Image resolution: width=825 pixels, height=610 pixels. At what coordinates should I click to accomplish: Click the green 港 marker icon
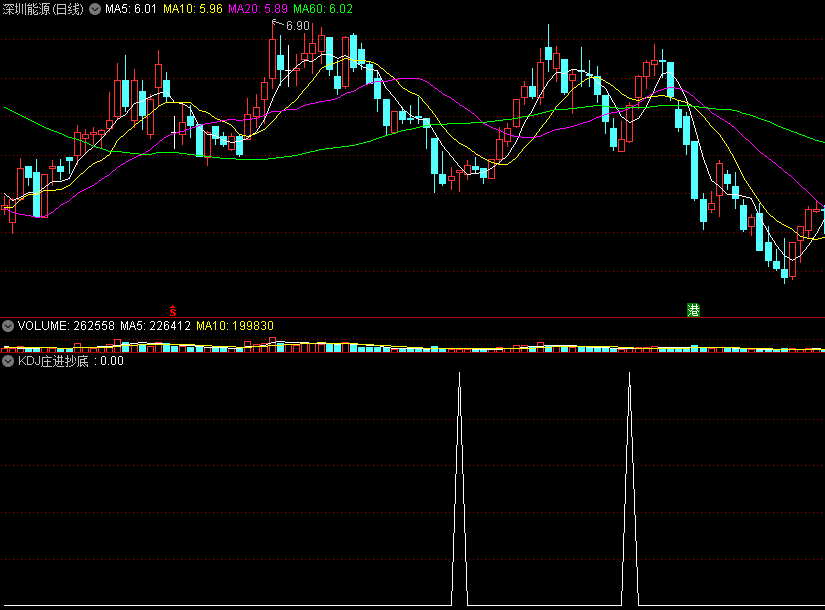pos(693,310)
